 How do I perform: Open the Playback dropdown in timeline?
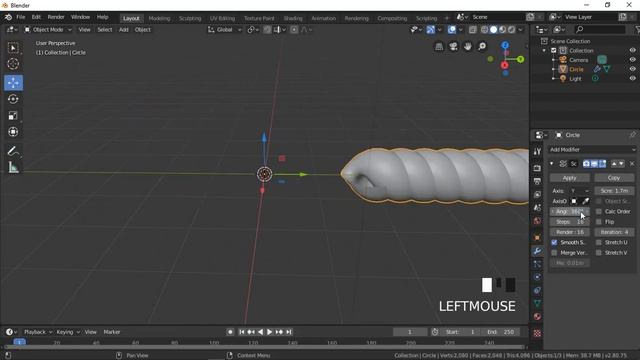38,332
